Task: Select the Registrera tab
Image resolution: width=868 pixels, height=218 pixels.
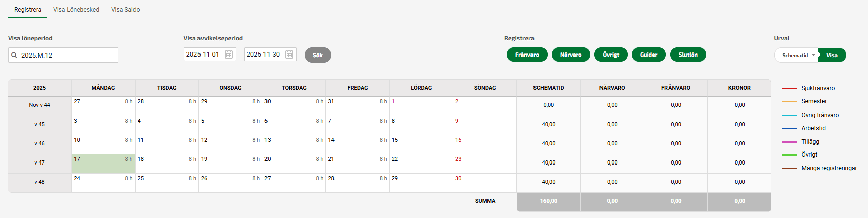Action: pos(28,10)
